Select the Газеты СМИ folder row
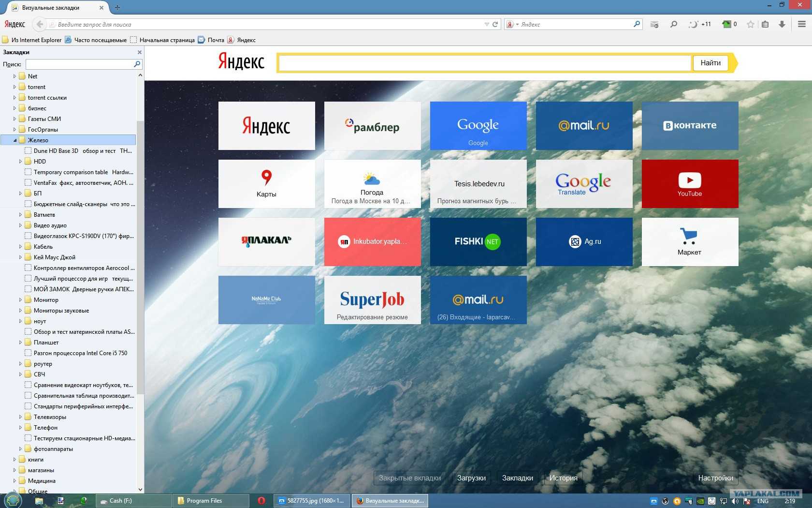The width and height of the screenshot is (812, 508). coord(68,119)
